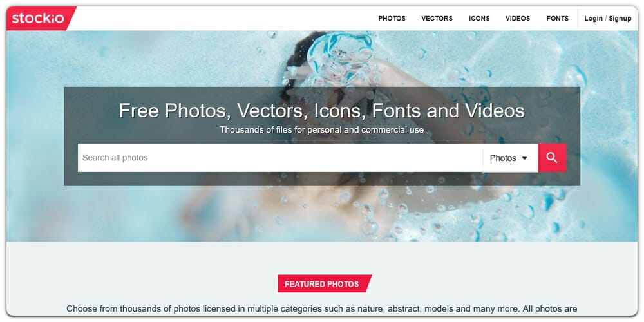
Task: Click the Signup link
Action: click(x=620, y=19)
